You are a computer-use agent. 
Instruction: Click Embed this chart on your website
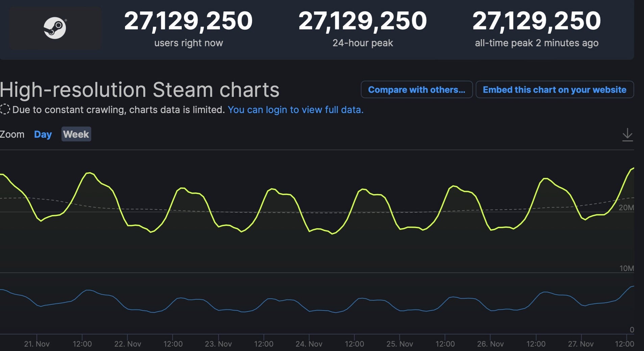pos(554,89)
